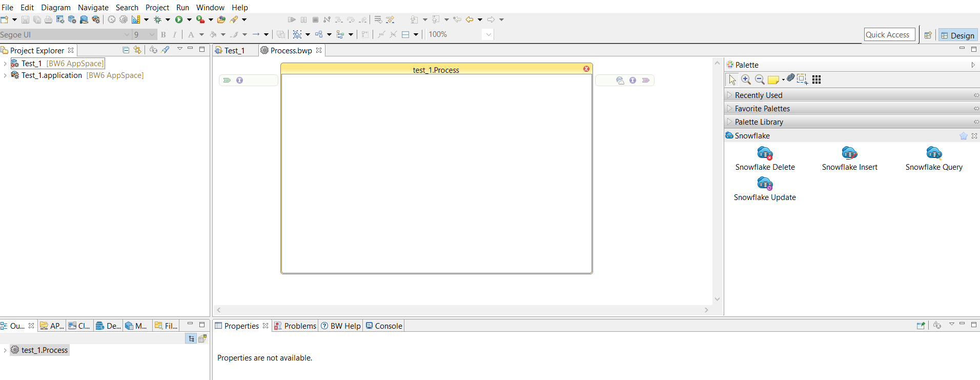Open the File menu

[x=8, y=7]
